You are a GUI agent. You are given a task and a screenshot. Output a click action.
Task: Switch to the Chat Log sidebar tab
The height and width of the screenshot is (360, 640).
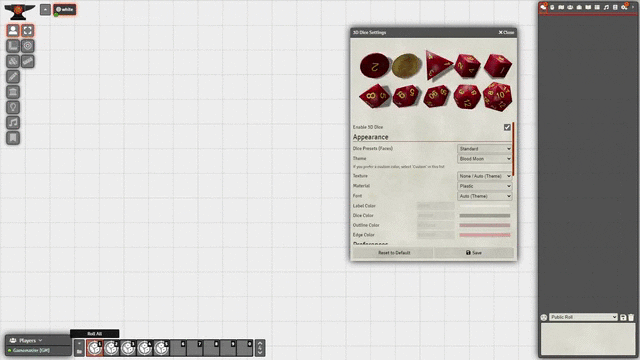543,7
